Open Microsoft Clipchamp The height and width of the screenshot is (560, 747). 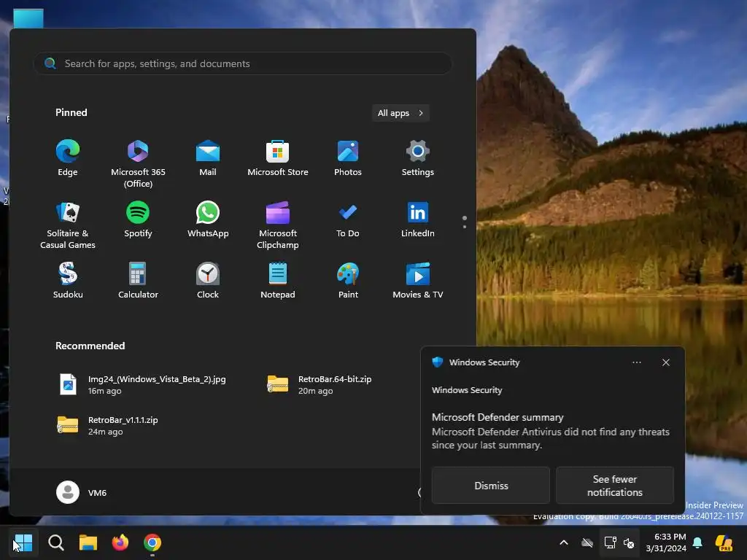pyautogui.click(x=278, y=225)
